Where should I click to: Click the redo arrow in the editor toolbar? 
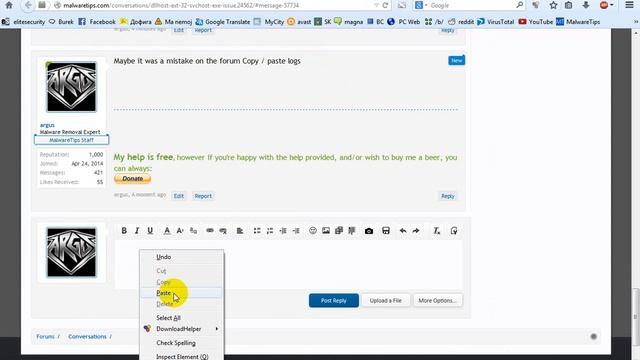[416, 231]
